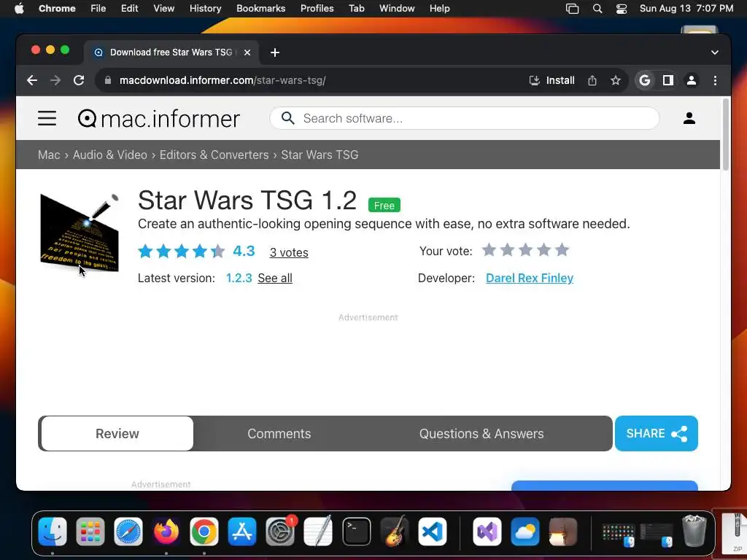This screenshot has width=747, height=560.
Task: Open the Apple menu
Action: [x=19, y=9]
